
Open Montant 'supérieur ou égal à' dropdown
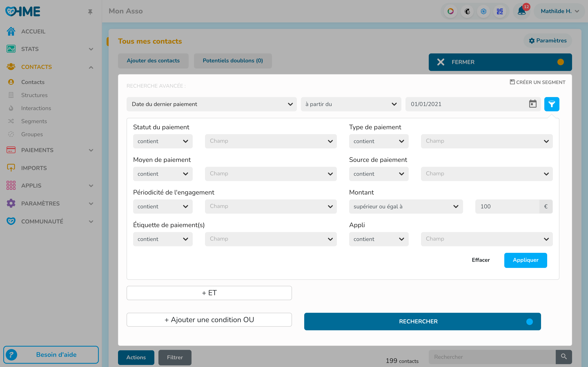coord(406,207)
